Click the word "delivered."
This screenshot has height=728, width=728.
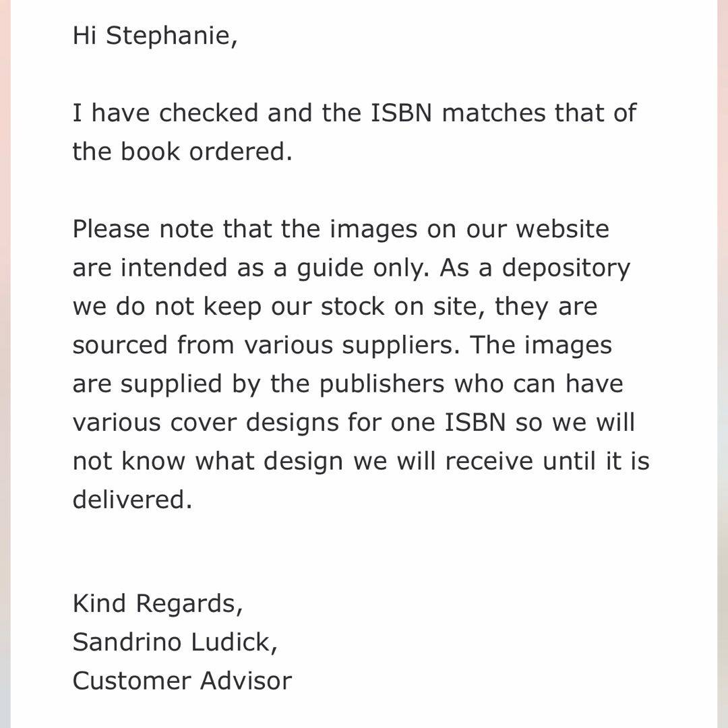tap(132, 499)
